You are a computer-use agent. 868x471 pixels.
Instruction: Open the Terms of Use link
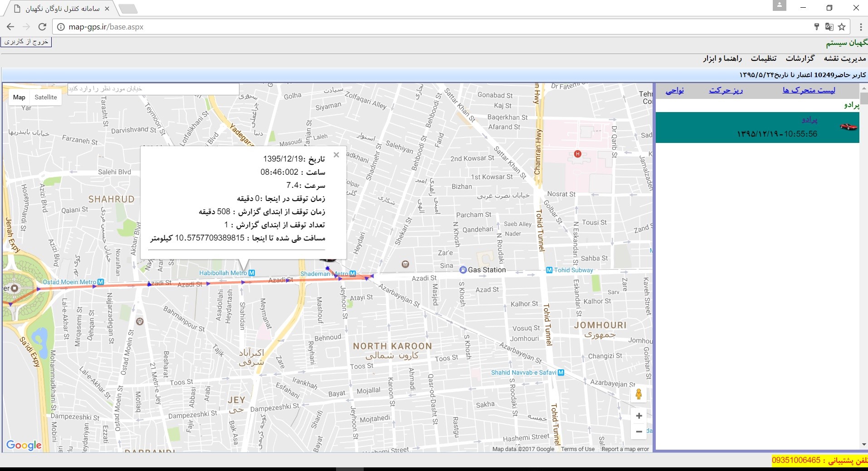click(578, 449)
